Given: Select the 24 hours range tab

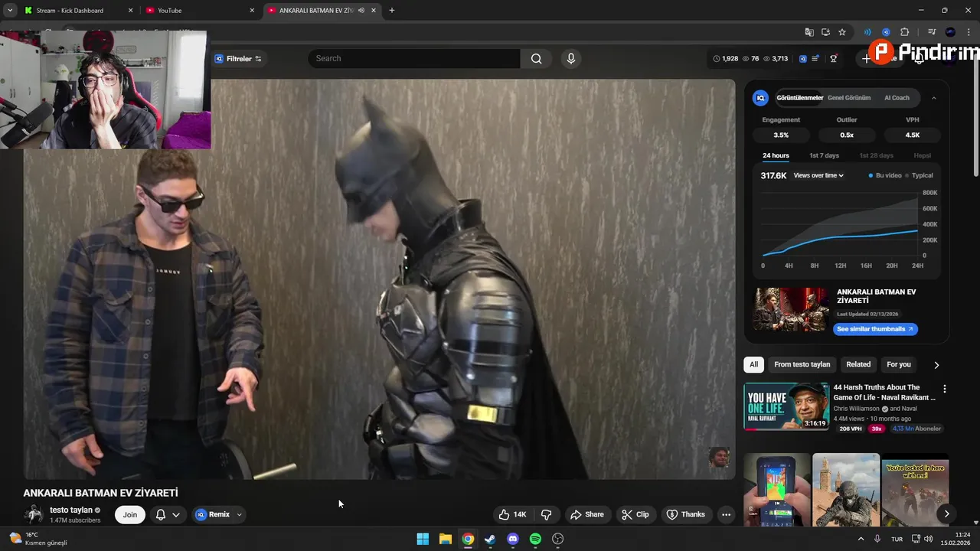Looking at the screenshot, I should coord(776,155).
